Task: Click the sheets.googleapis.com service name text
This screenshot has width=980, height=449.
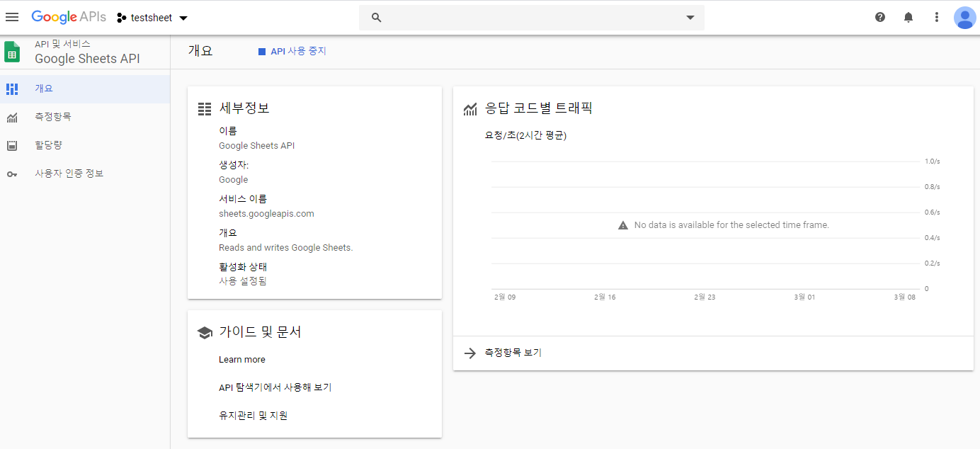Action: [266, 214]
